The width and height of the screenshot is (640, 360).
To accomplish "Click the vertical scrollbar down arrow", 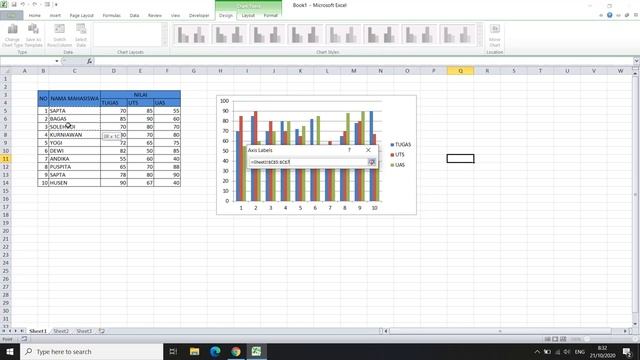I will point(635,324).
